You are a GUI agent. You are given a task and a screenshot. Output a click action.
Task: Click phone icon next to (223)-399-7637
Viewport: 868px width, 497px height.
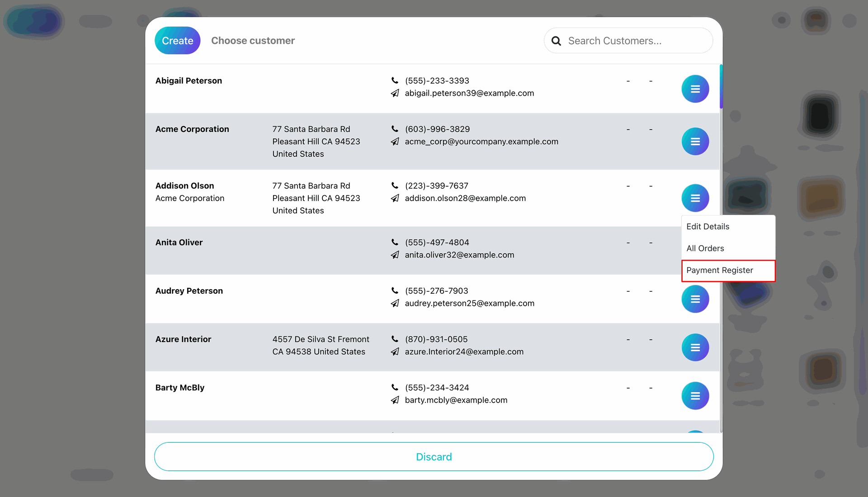pos(395,185)
